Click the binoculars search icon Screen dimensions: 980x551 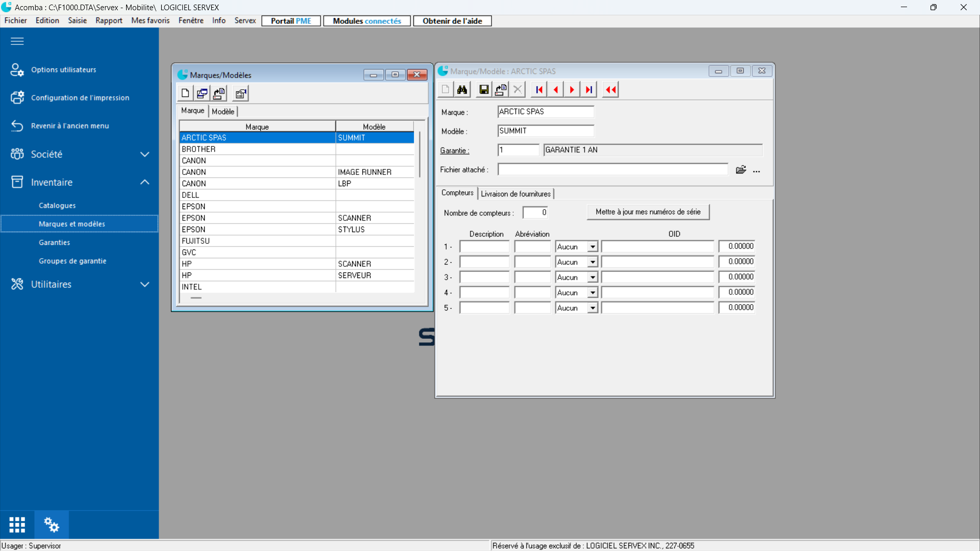[x=462, y=90]
